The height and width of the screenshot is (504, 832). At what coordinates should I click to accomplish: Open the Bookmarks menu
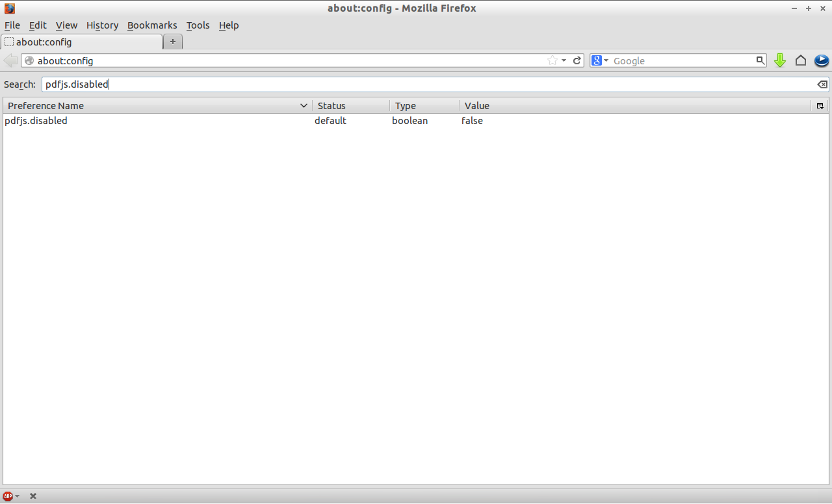[x=152, y=25]
